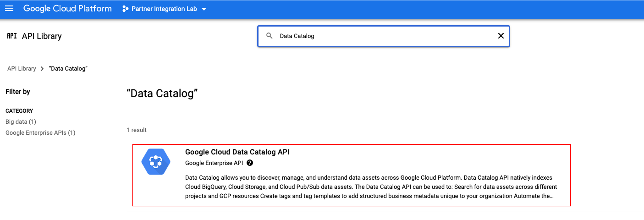Viewport: 644px width, 220px height.
Task: Click the breadcrumb chevron separator
Action: click(x=42, y=69)
